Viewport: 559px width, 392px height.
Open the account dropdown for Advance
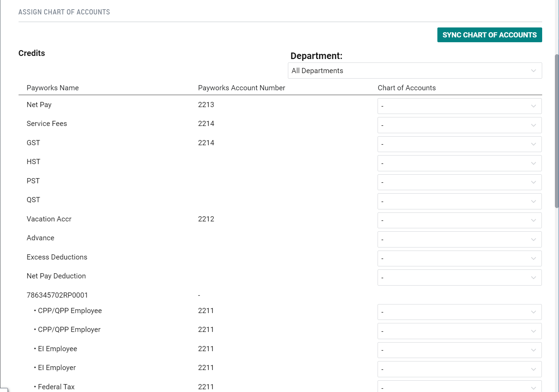pos(459,239)
